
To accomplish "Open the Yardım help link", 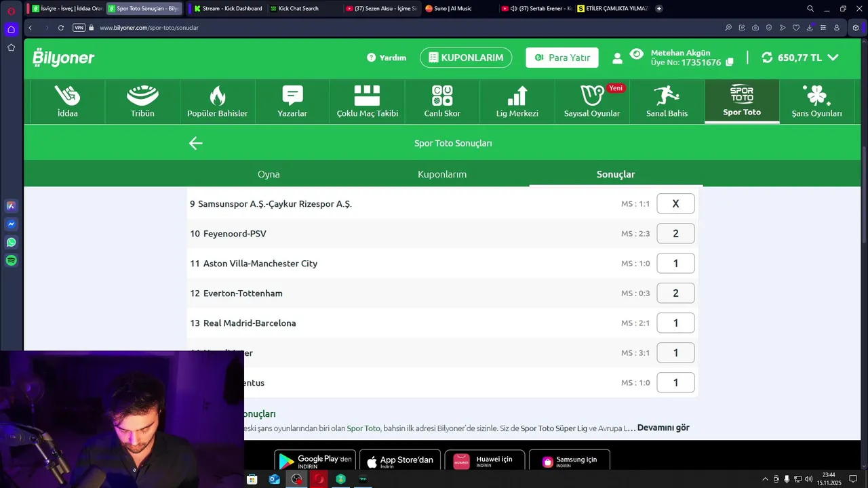I will coord(387,58).
